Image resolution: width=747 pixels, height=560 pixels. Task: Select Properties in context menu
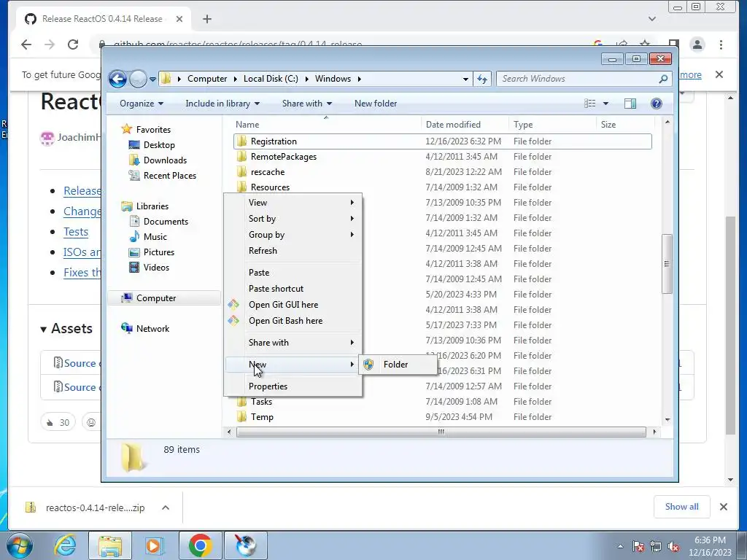pyautogui.click(x=293, y=386)
